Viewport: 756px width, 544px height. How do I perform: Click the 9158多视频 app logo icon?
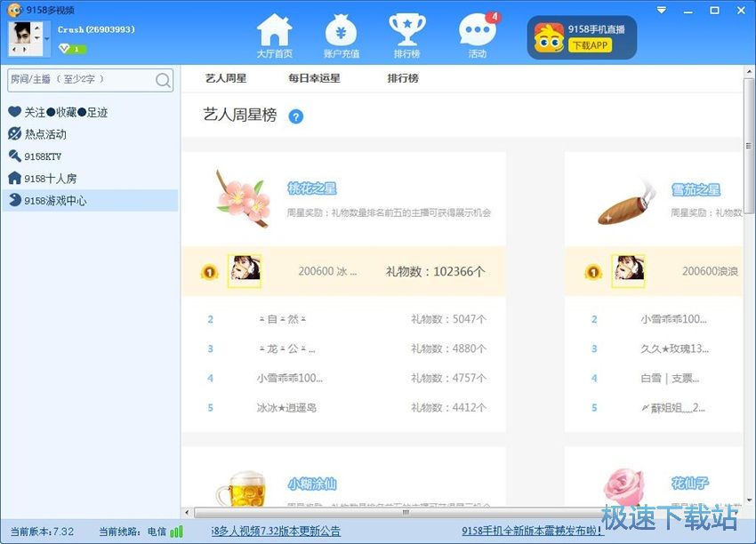14,10
